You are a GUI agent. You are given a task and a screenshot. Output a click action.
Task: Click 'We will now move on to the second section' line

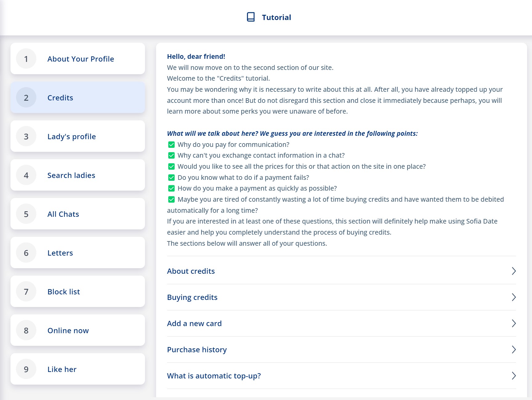point(250,67)
